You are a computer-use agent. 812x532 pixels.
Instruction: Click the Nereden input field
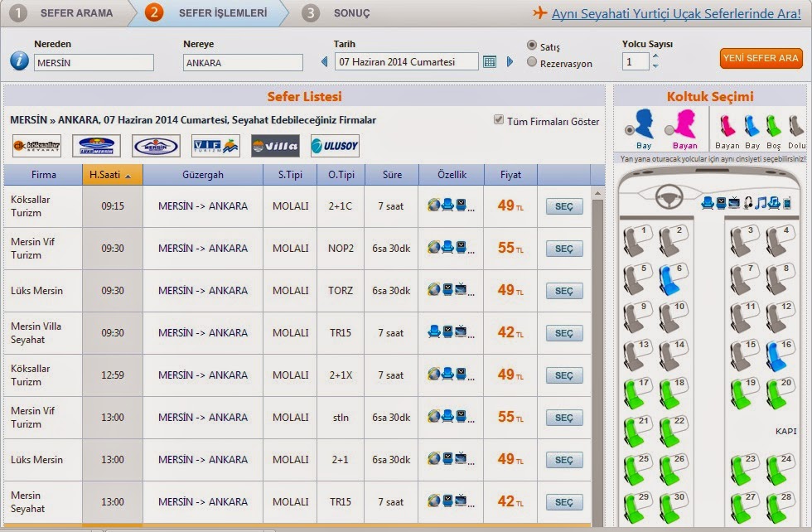[x=94, y=63]
